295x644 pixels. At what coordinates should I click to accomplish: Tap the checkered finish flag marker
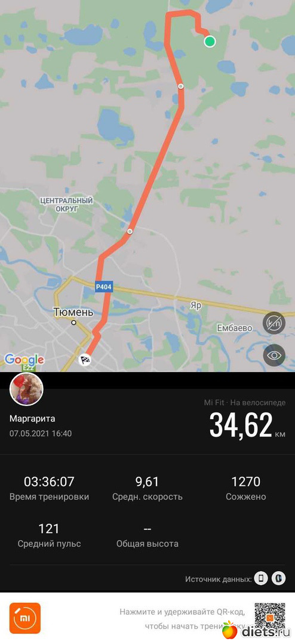click(85, 360)
